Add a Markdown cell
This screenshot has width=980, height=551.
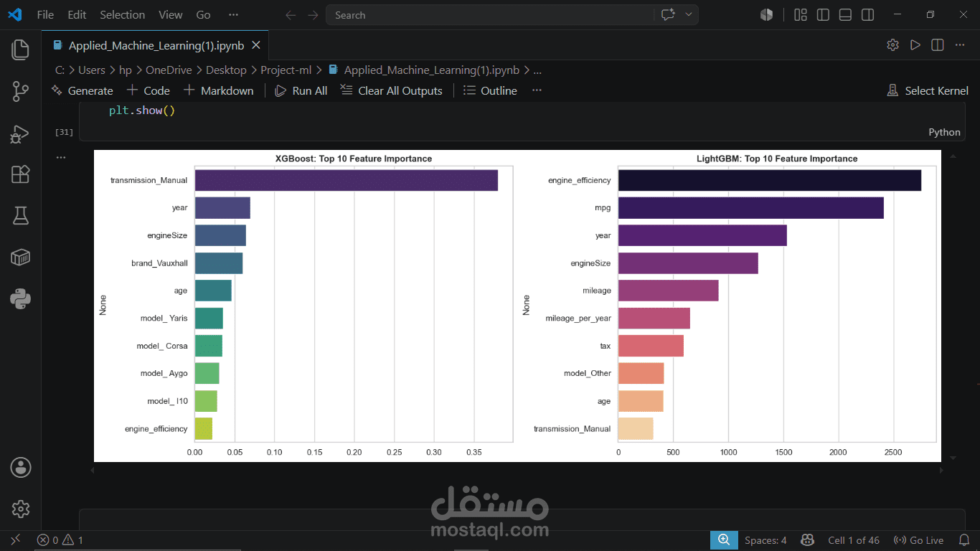pos(219,90)
